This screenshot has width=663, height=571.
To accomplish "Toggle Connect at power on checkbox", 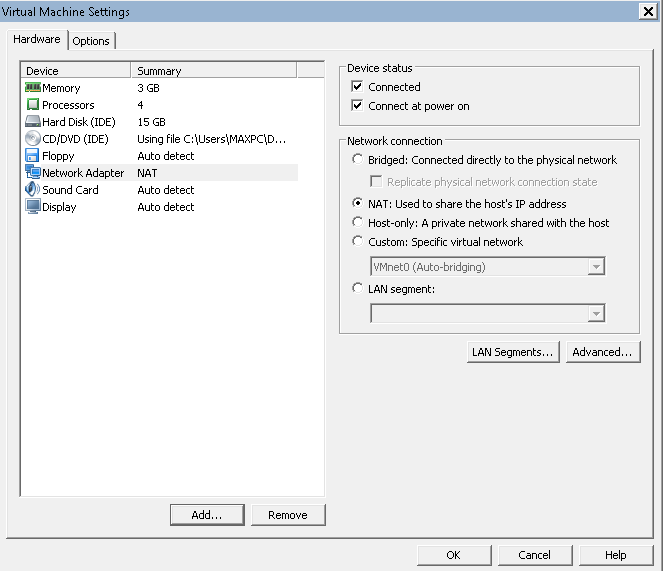I will click(358, 106).
